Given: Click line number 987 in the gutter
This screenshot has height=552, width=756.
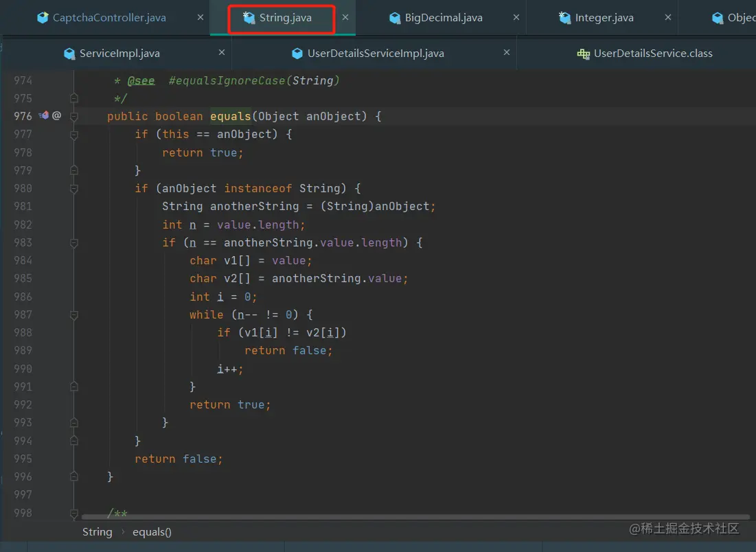Looking at the screenshot, I should point(23,315).
